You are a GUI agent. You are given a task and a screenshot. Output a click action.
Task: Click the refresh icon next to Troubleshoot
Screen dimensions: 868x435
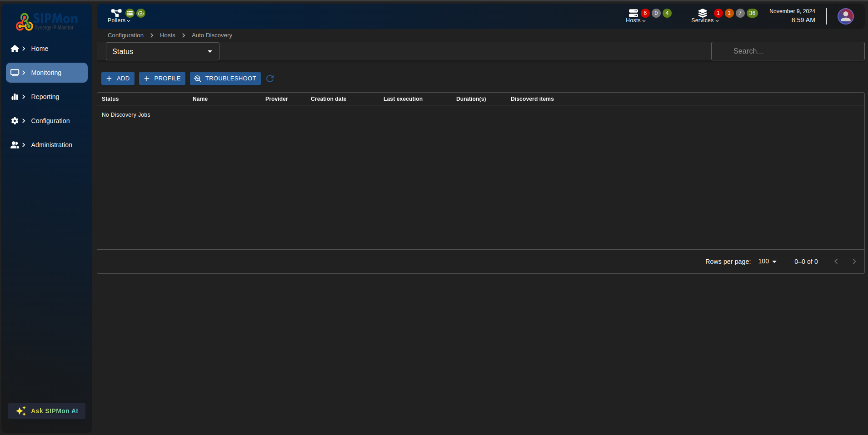[270, 79]
